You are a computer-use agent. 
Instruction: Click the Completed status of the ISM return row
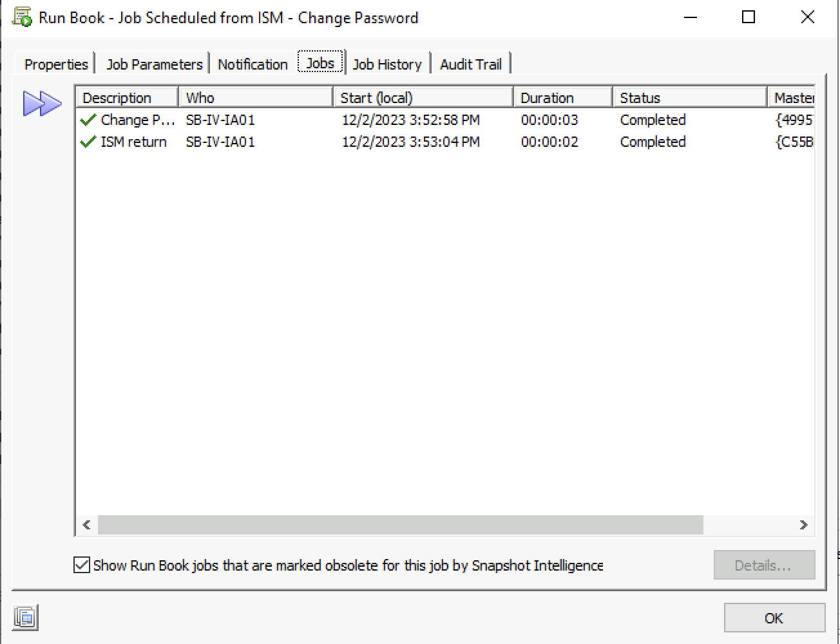coord(653,142)
